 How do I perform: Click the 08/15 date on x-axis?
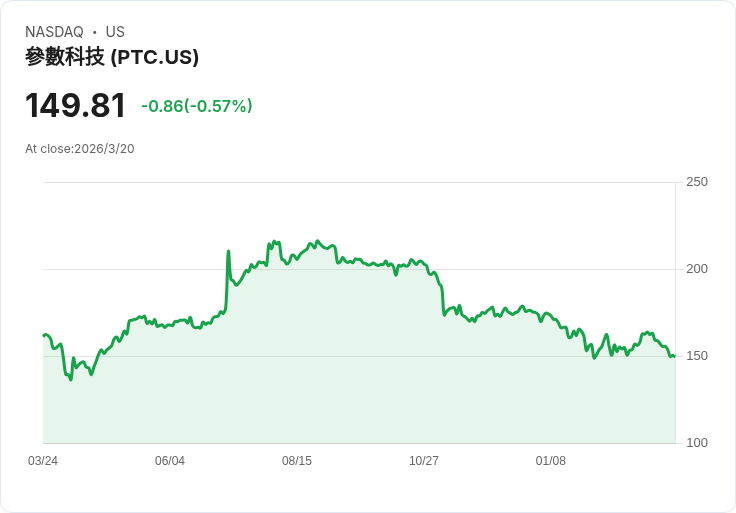[x=297, y=461]
